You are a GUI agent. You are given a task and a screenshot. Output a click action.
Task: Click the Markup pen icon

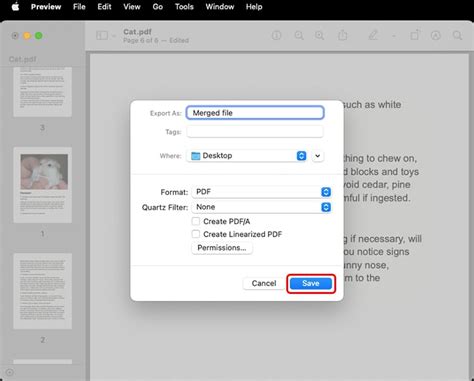point(373,35)
